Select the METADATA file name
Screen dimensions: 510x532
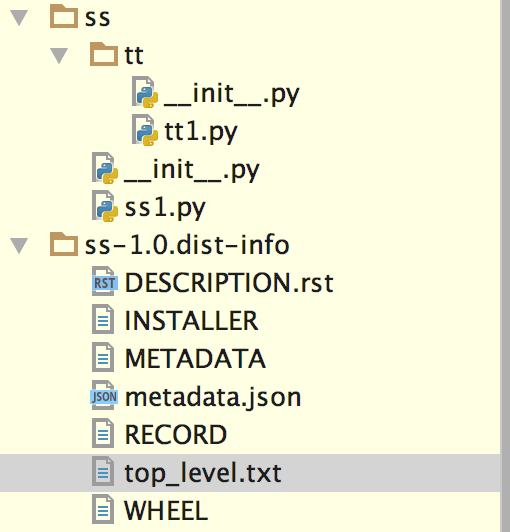click(195, 359)
